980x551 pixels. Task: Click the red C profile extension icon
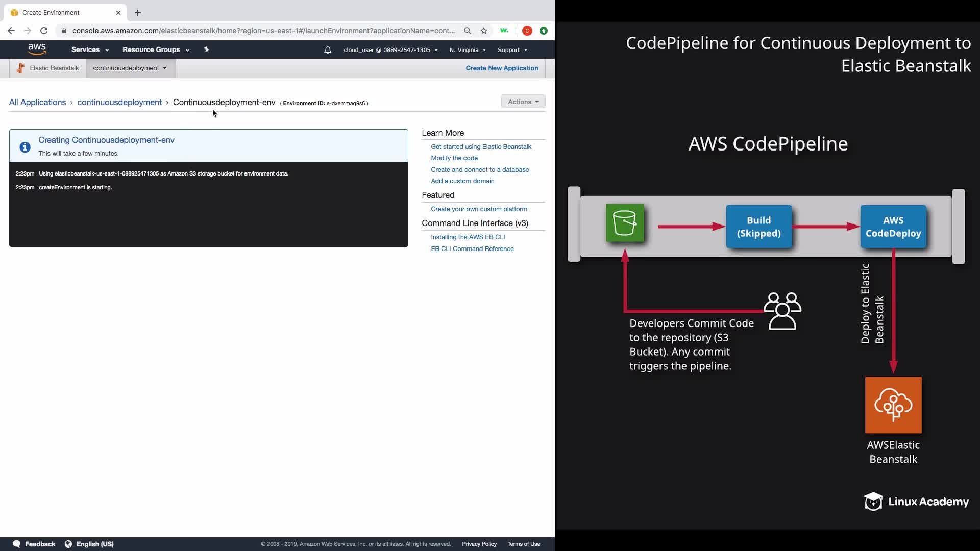[527, 31]
